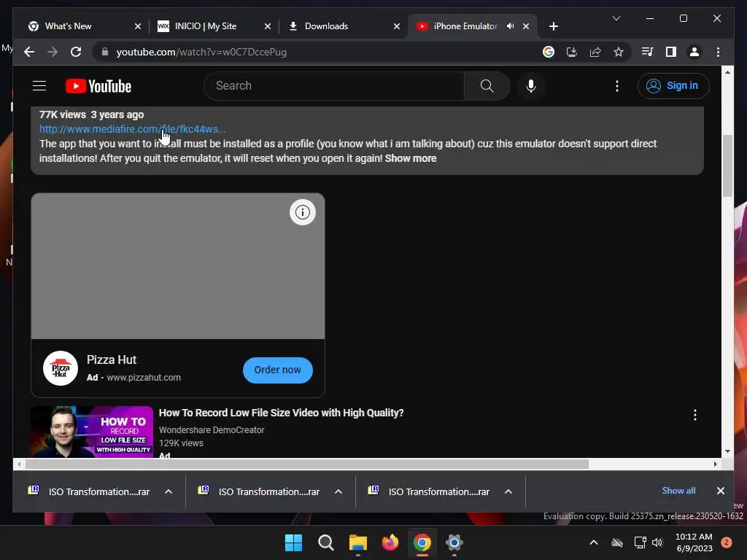Close the downloads bar
This screenshot has height=560, width=747.
tap(720, 491)
